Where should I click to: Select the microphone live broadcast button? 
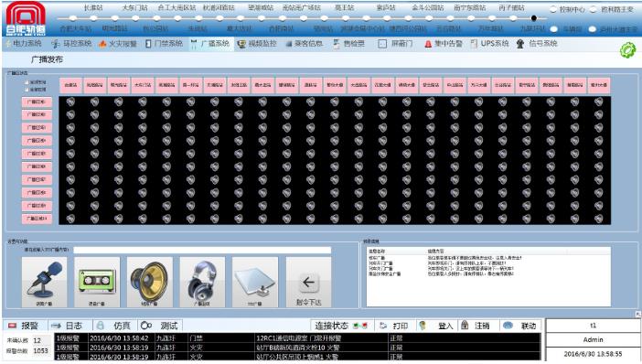[44, 282]
